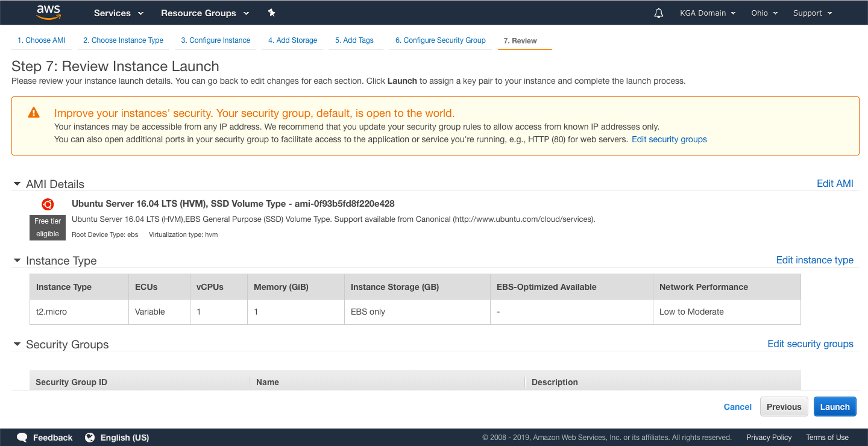Collapse the Security Groups section
868x446 pixels.
coord(17,345)
